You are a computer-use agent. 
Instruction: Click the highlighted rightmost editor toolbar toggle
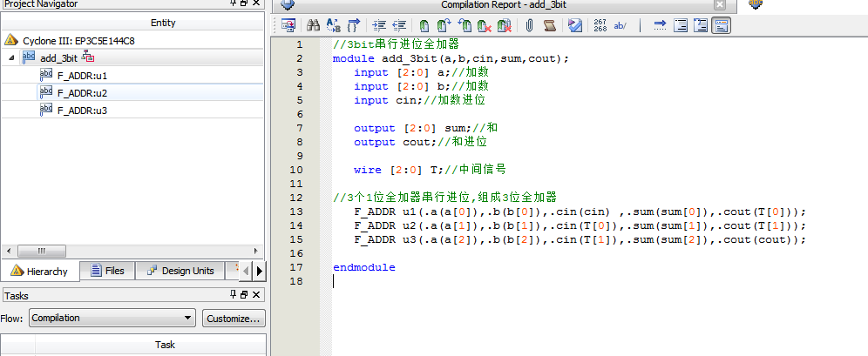[x=721, y=25]
